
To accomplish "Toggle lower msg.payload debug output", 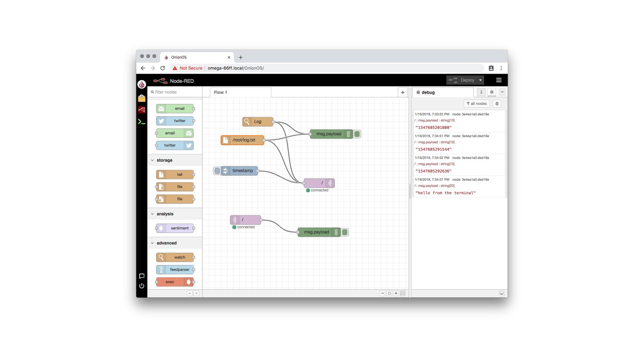I will point(345,232).
